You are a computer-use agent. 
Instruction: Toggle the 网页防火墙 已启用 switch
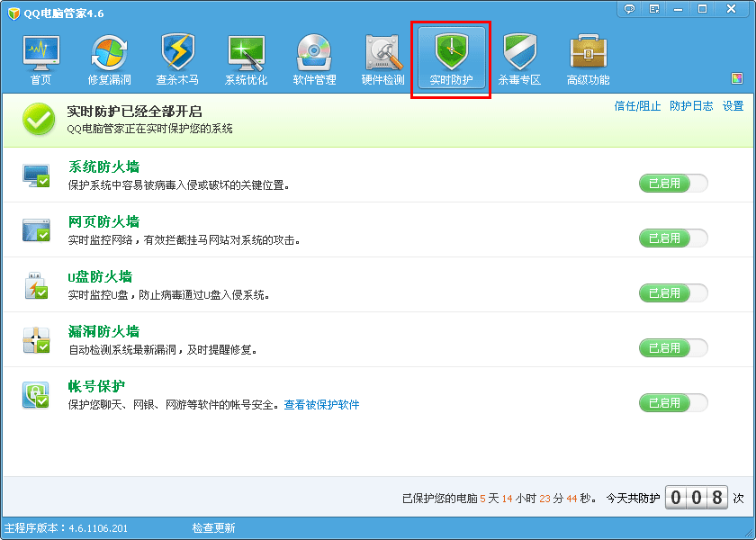[x=673, y=238]
